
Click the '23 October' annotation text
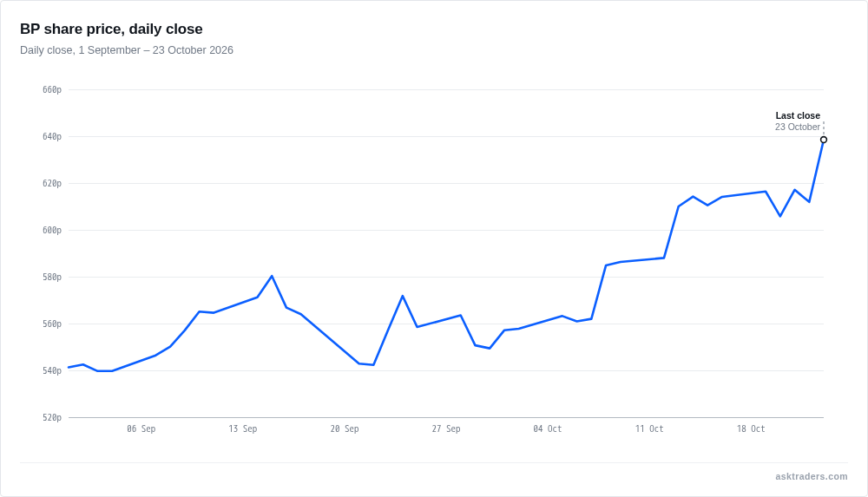pos(798,128)
